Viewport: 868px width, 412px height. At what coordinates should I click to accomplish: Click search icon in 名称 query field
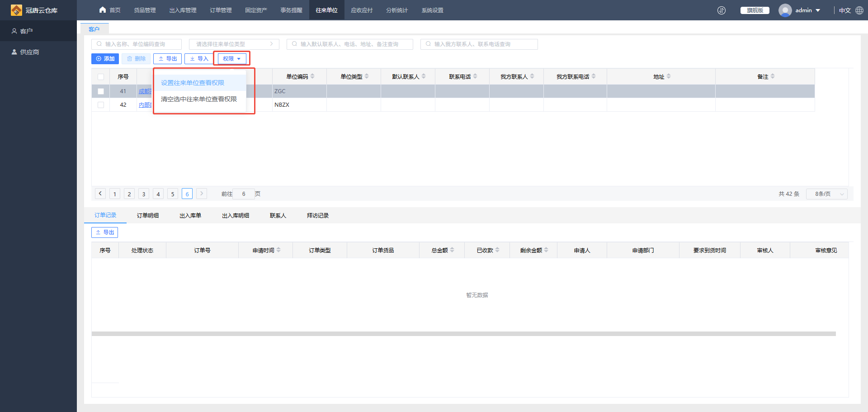(x=99, y=44)
